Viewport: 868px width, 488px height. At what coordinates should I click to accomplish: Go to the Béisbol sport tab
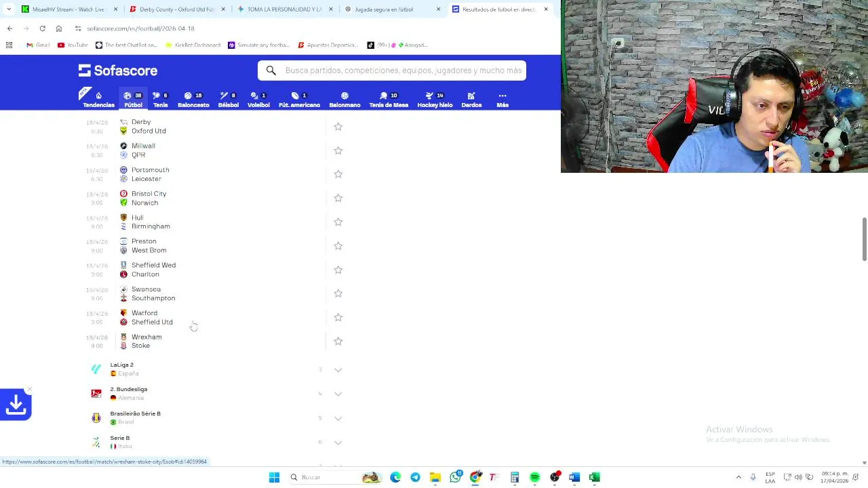click(228, 100)
